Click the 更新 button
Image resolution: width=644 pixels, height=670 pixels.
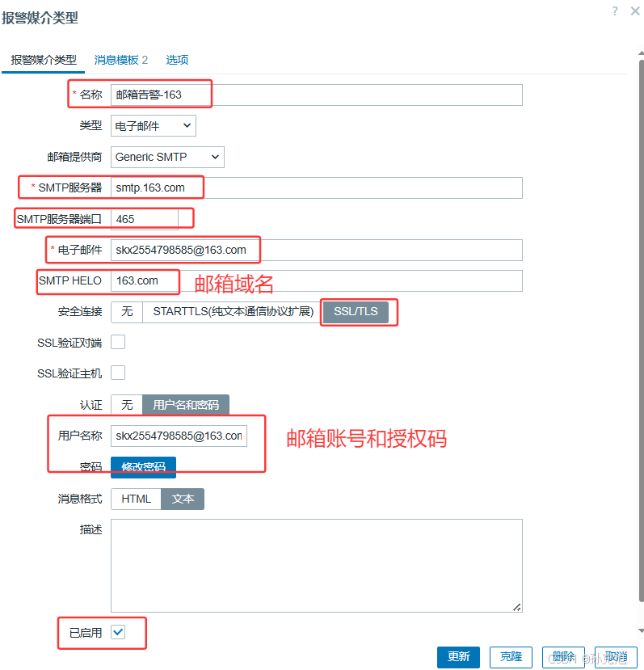click(x=458, y=657)
